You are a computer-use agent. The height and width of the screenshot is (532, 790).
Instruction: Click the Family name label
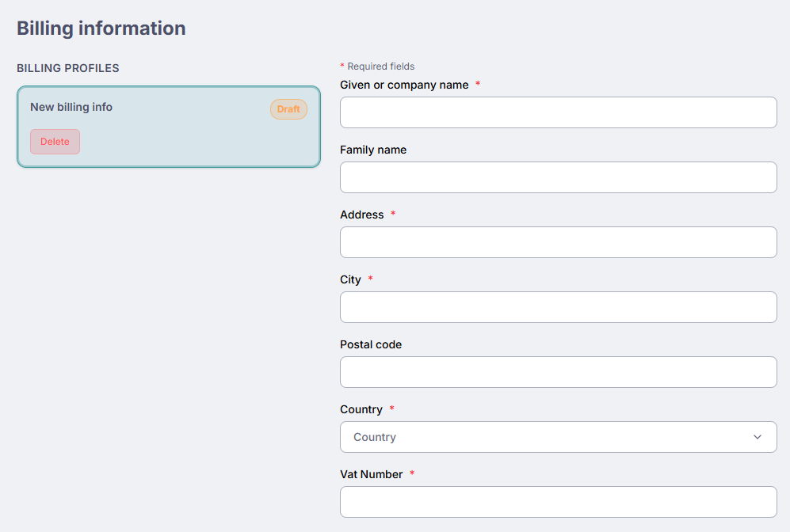(x=373, y=150)
